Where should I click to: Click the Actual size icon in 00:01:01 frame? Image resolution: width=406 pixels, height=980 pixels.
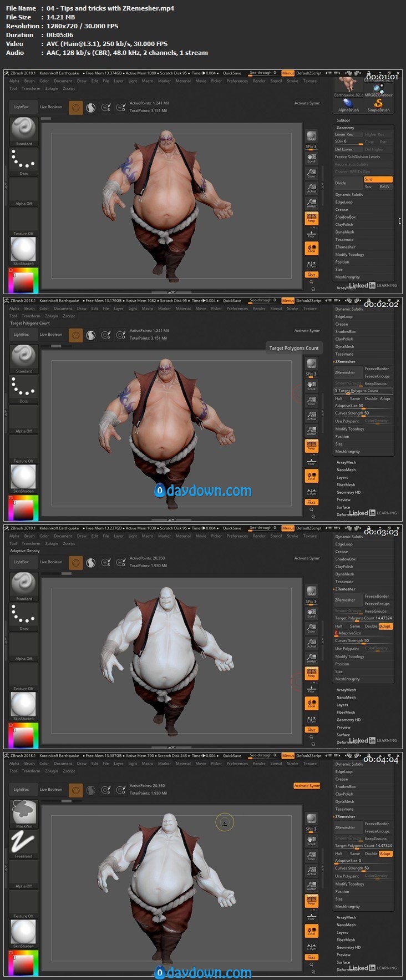[311, 188]
